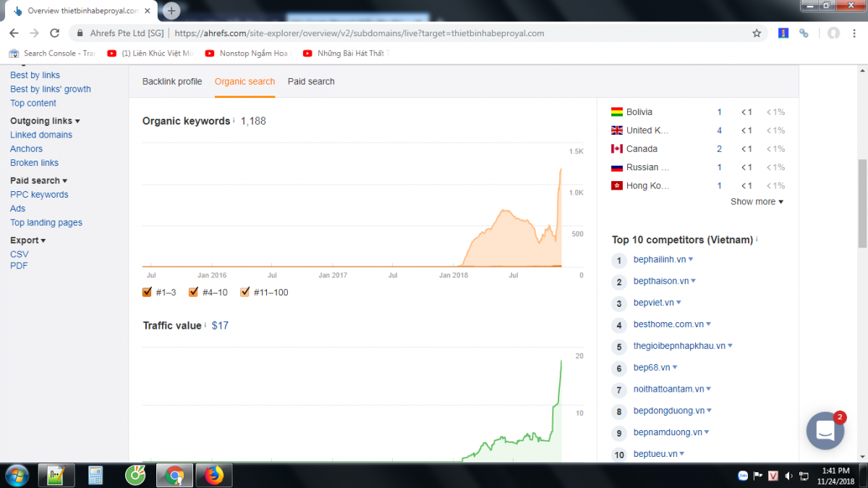Toggle the #1–3 positions checkbox

coord(148,293)
